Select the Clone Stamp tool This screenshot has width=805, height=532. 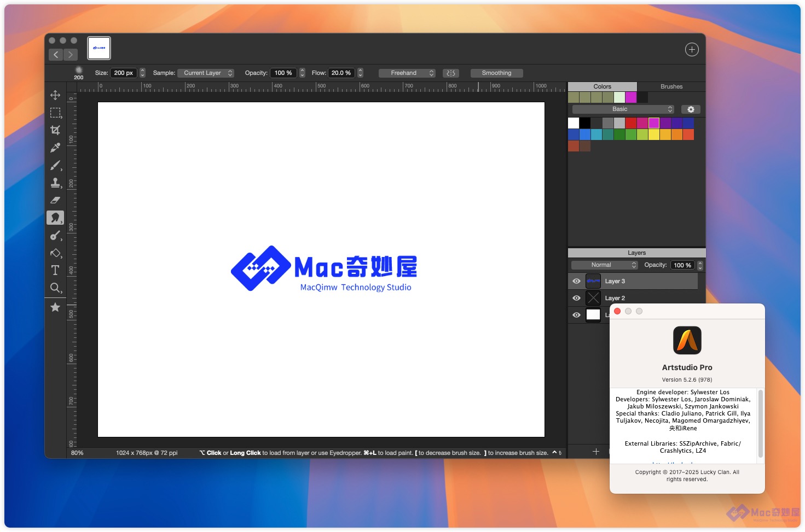tap(55, 183)
